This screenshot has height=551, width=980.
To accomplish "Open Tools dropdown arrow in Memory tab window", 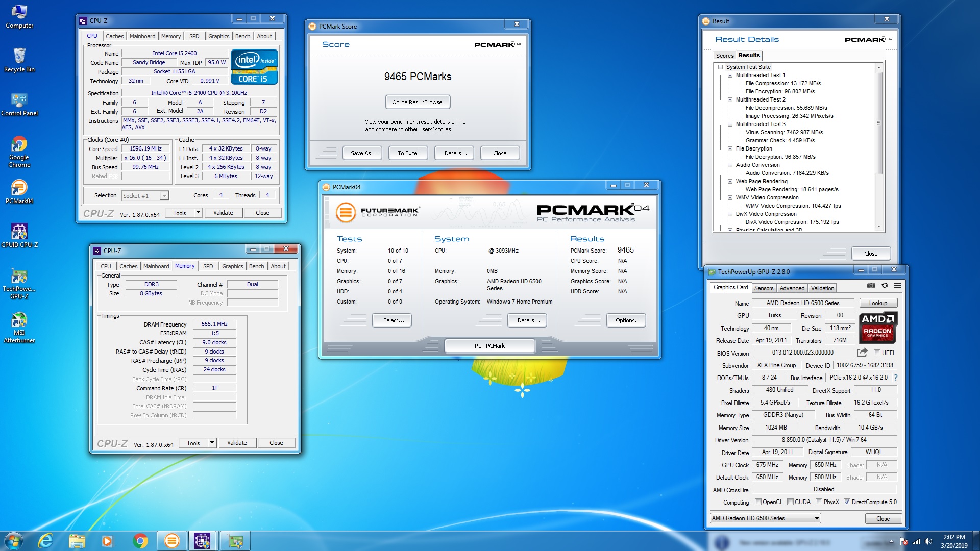I will pyautogui.click(x=212, y=443).
